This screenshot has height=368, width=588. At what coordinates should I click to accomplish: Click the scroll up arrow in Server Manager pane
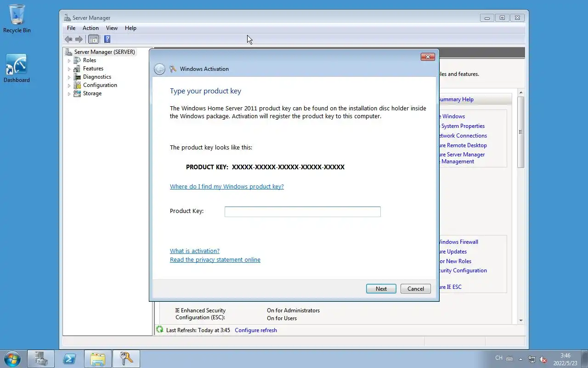pos(520,93)
